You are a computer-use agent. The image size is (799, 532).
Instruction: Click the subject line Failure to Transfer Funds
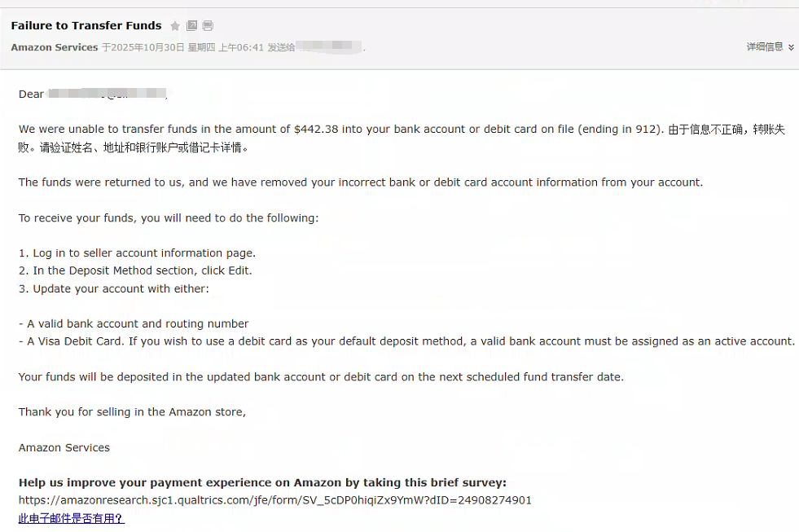pos(86,26)
